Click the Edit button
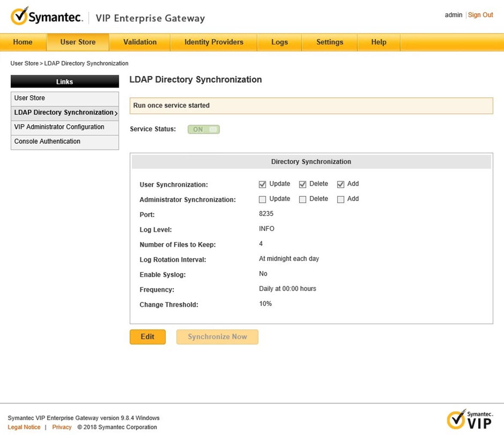The width and height of the screenshot is (504, 435). pyautogui.click(x=148, y=337)
